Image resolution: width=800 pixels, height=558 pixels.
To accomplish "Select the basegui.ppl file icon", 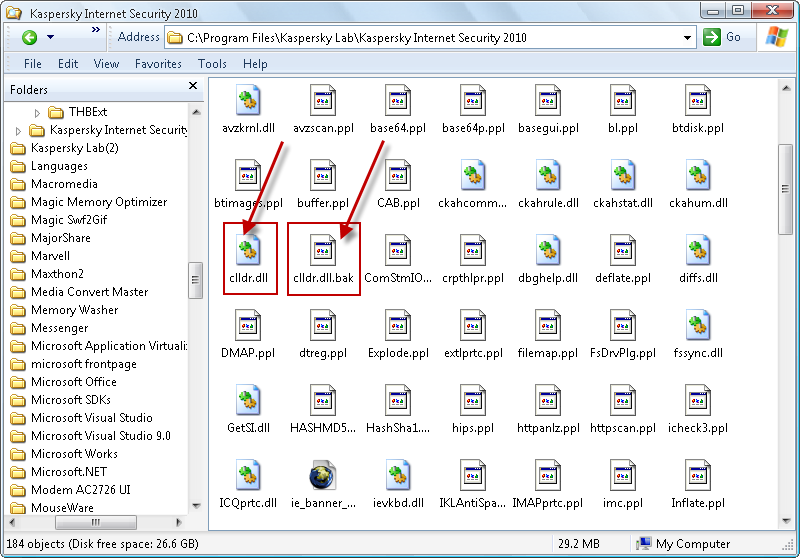I will point(548,100).
